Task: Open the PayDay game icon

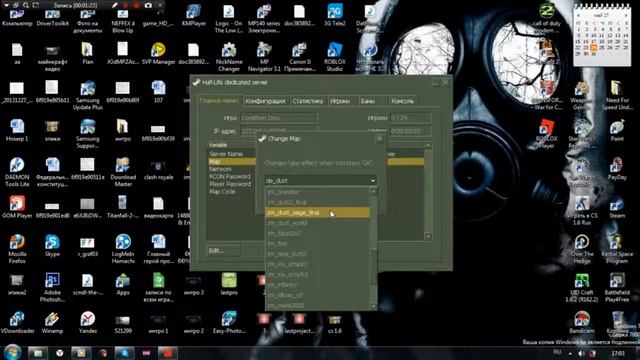Action: (x=617, y=169)
